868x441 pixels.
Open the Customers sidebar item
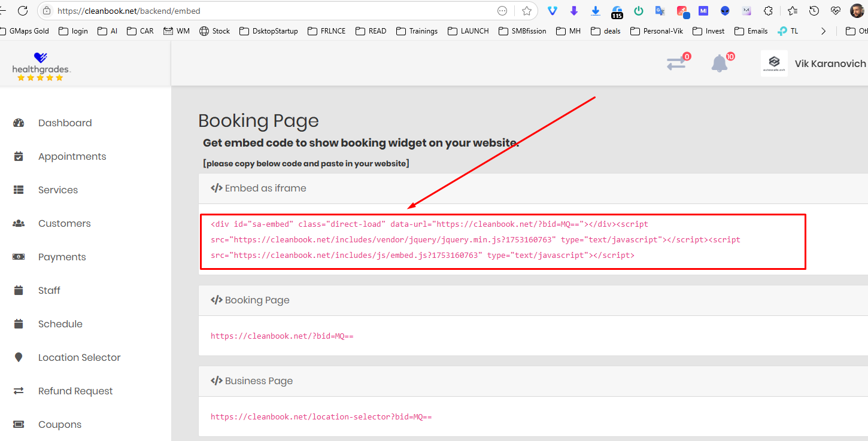click(x=65, y=223)
